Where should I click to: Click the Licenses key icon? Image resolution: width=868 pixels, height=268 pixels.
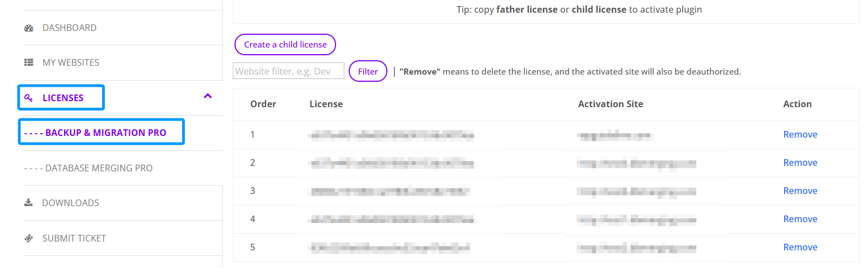[29, 98]
